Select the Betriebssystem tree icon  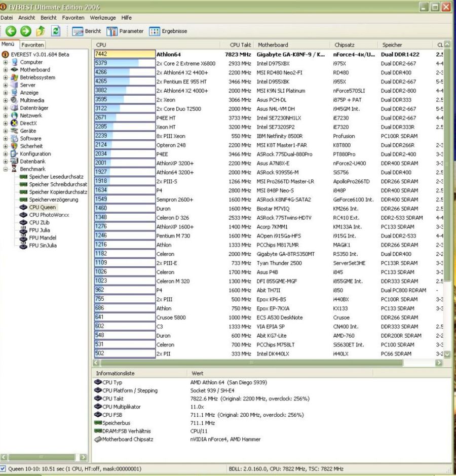14,77
